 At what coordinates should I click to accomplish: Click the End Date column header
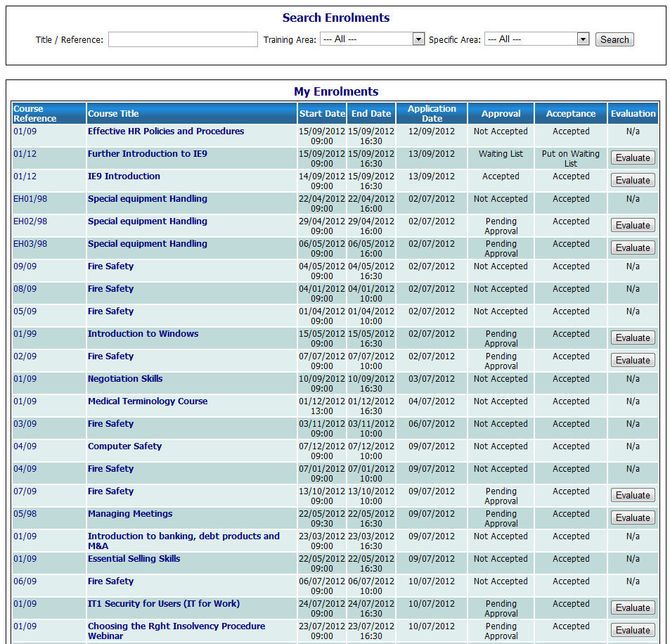point(371,114)
